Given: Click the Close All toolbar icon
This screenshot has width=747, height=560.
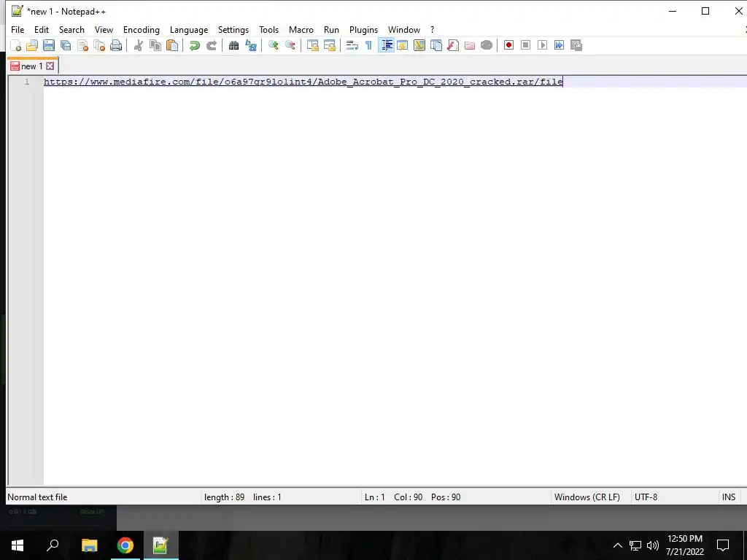Looking at the screenshot, I should pos(99,45).
